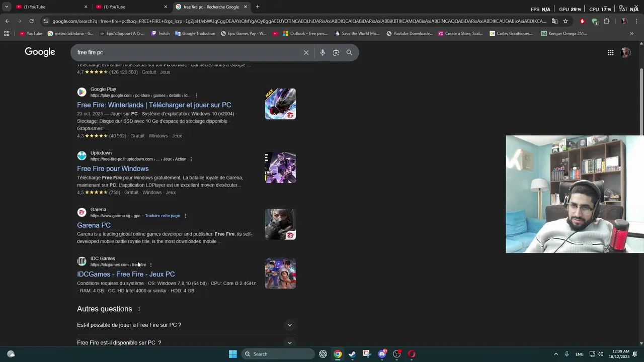Viewport: 644px width, 362px height.
Task: Open more options for IDC Games result
Action: coord(150,265)
